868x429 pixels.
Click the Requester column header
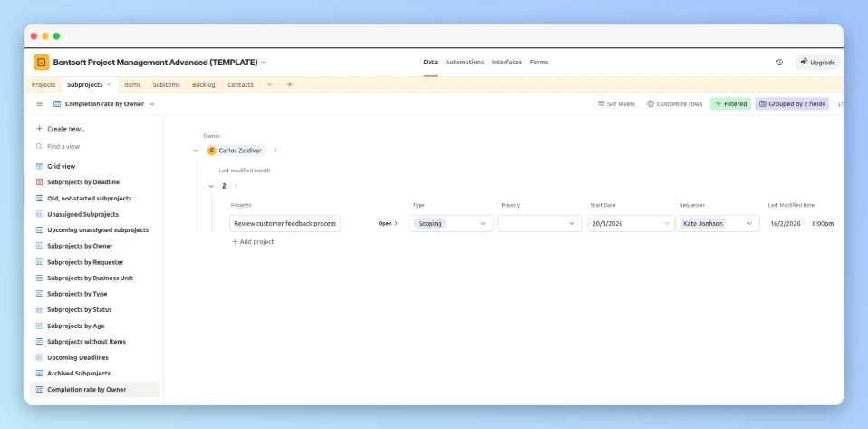click(692, 205)
